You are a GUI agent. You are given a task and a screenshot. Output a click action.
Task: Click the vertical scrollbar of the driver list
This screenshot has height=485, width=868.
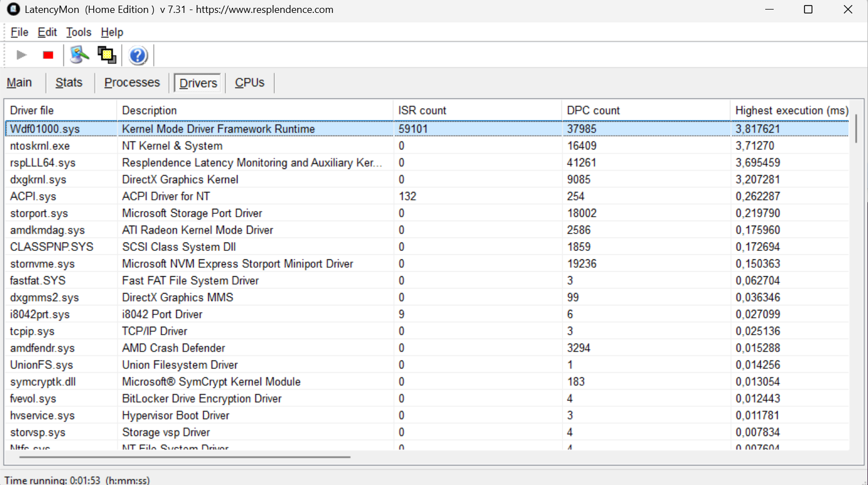(856, 129)
